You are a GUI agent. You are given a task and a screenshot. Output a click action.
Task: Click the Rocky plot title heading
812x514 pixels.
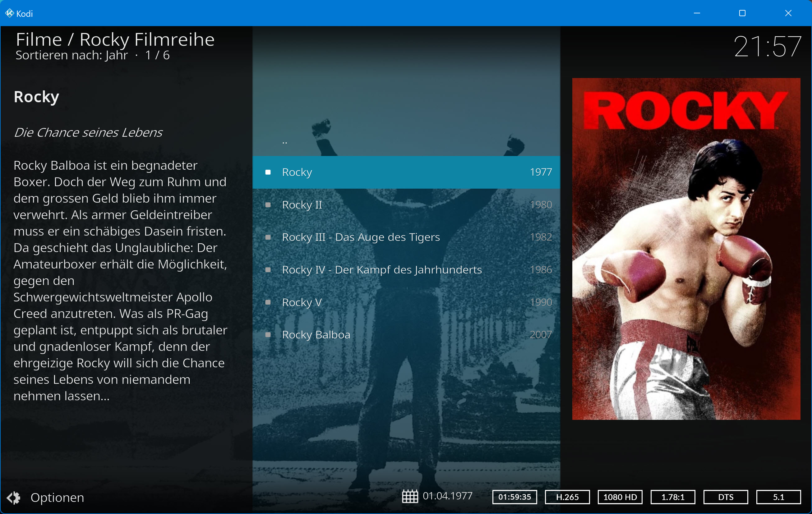pyautogui.click(x=36, y=97)
